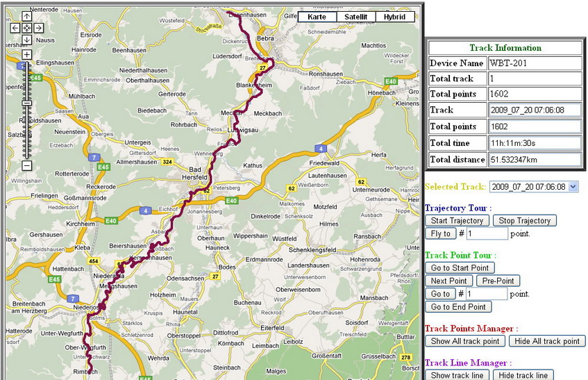Screen dimensions: 588x380
Task: Click the Next Point button
Action: (x=448, y=281)
